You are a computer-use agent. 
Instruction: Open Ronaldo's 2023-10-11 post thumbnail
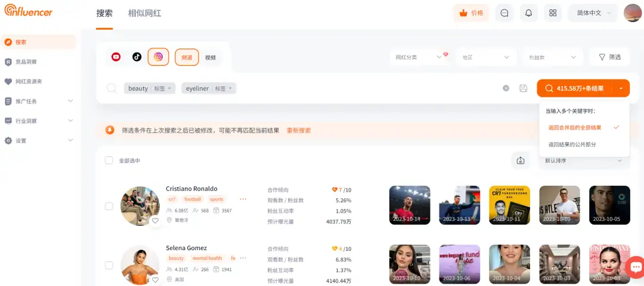509,205
